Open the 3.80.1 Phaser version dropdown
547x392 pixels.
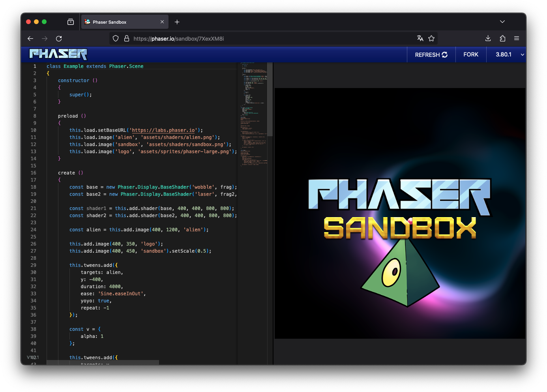[x=506, y=54]
